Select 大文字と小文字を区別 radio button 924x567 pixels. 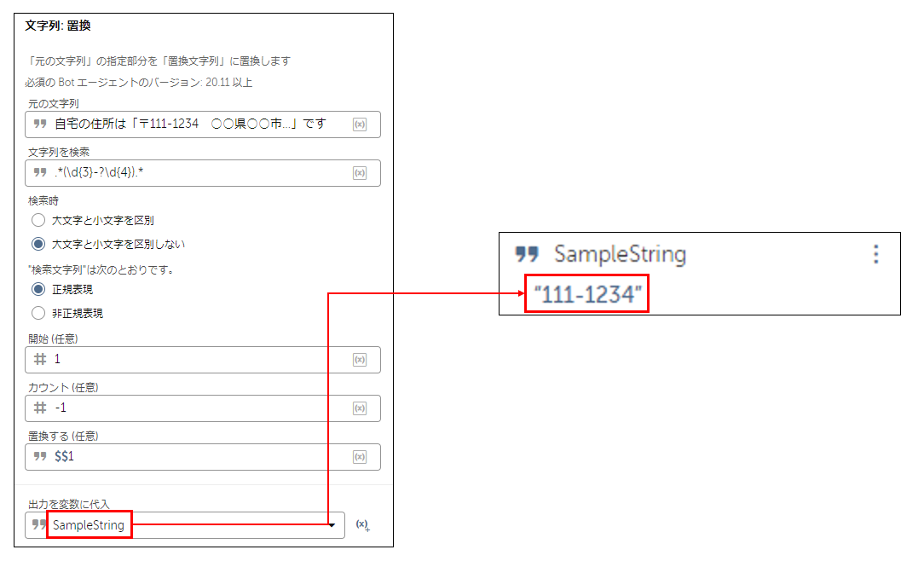coord(38,221)
